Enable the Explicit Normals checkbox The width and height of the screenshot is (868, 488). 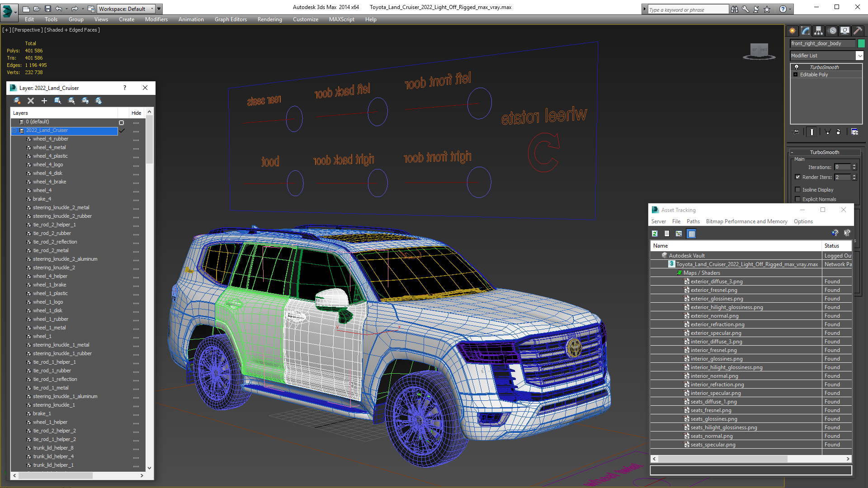797,199
